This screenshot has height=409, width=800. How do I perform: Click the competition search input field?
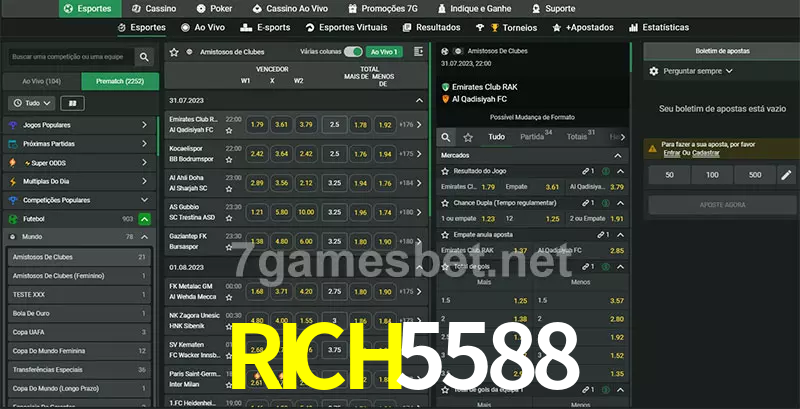(71, 57)
